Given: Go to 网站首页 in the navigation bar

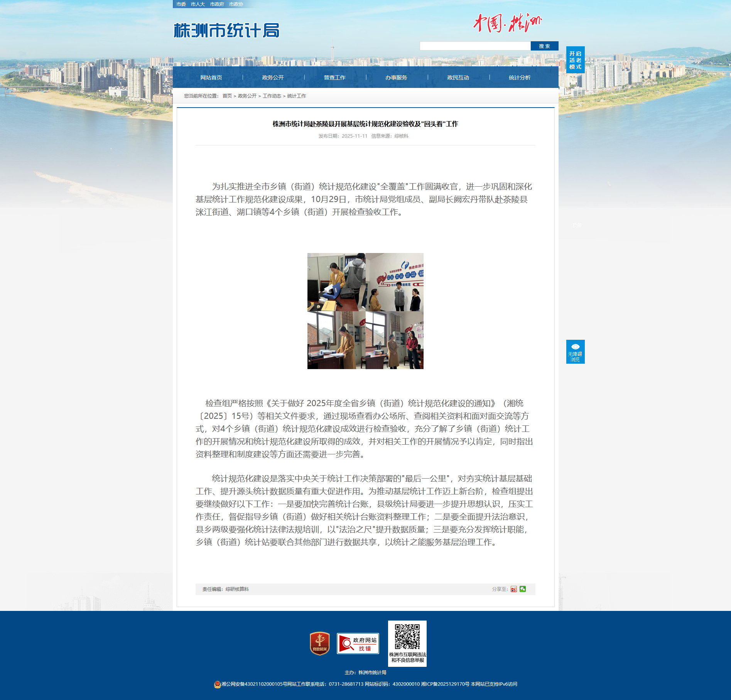Looking at the screenshot, I should pyautogui.click(x=211, y=78).
